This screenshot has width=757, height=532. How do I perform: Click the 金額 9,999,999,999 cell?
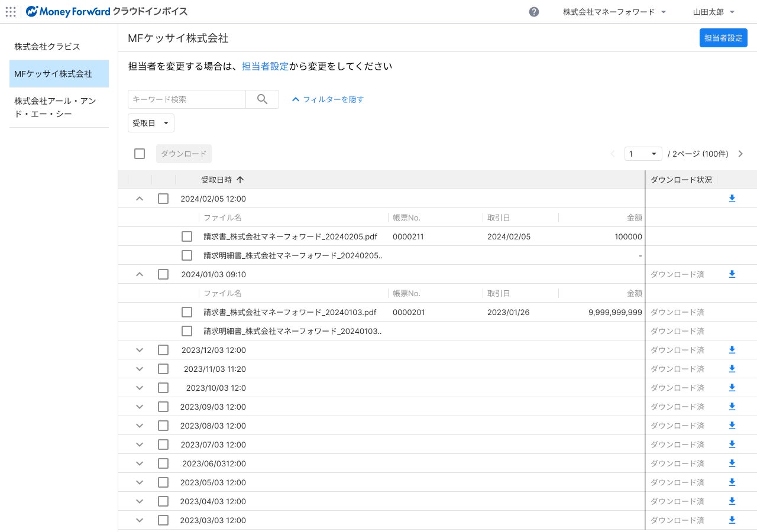point(615,312)
